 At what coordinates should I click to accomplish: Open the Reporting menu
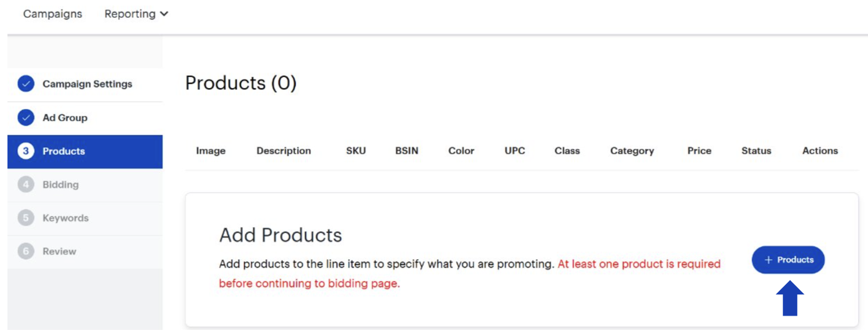130,14
